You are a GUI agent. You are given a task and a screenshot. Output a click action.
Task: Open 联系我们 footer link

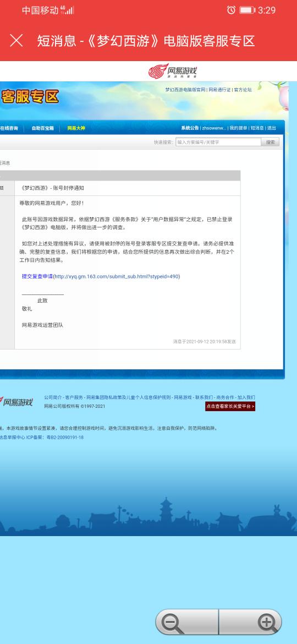204,397
